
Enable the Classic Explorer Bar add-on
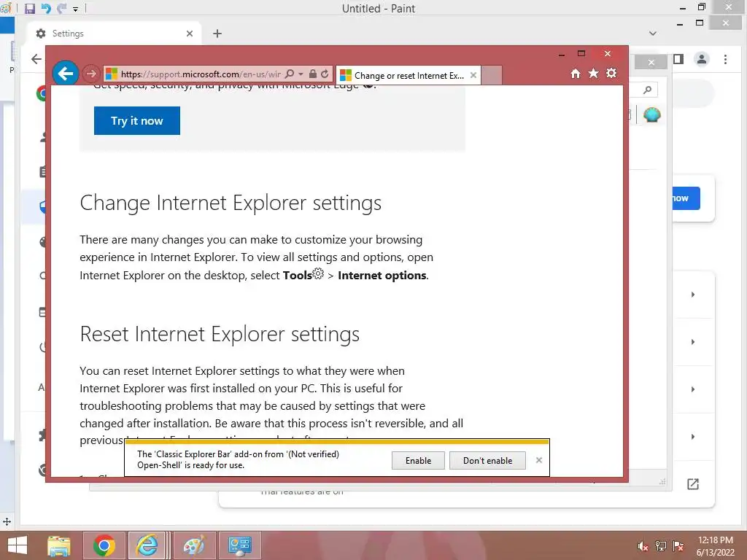pos(418,461)
